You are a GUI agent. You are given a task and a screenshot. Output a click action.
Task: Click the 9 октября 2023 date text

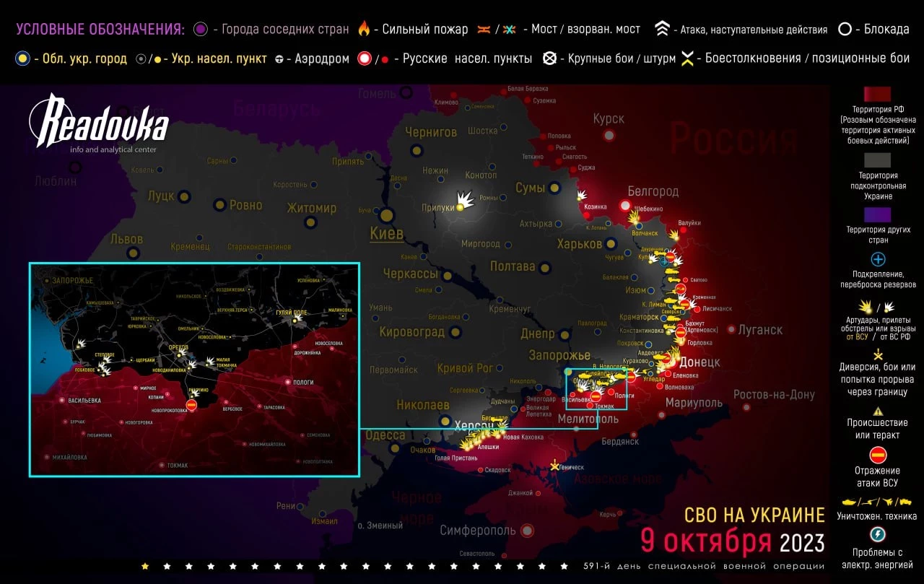732,541
